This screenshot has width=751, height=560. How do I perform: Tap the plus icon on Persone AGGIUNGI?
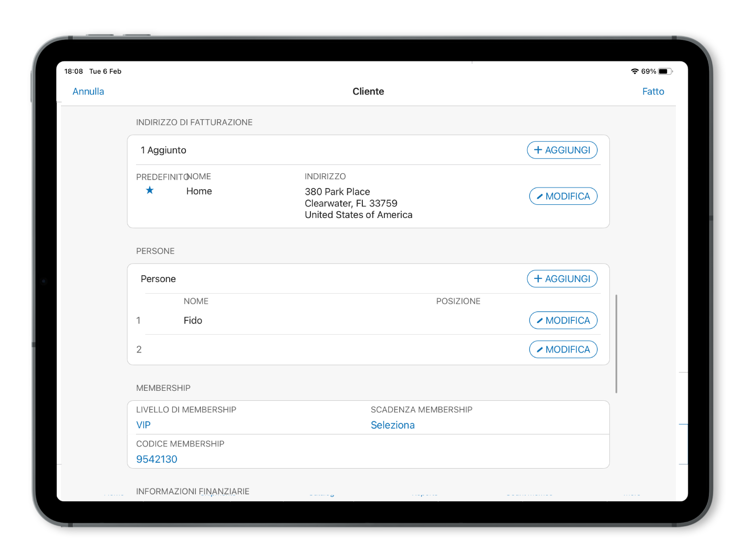538,279
